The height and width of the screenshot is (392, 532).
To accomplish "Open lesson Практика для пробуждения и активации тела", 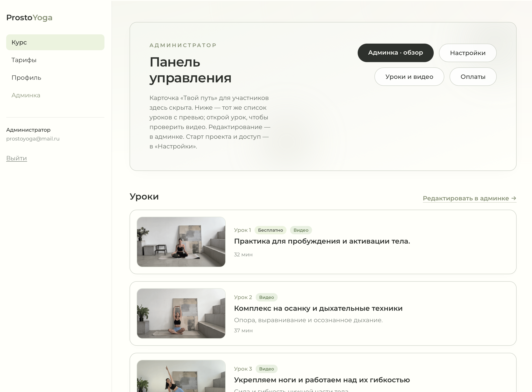I will pyautogui.click(x=322, y=241).
